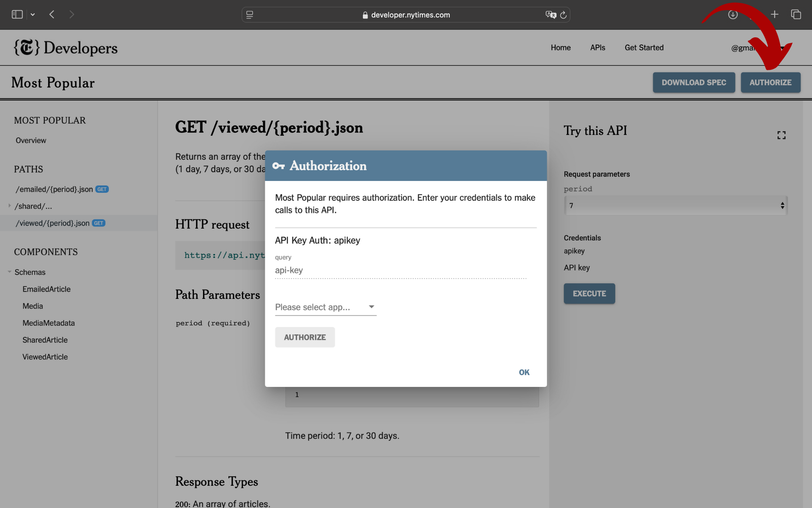The width and height of the screenshot is (812, 508).
Task: Click the developer.nytimes.com address field
Action: pos(406,15)
